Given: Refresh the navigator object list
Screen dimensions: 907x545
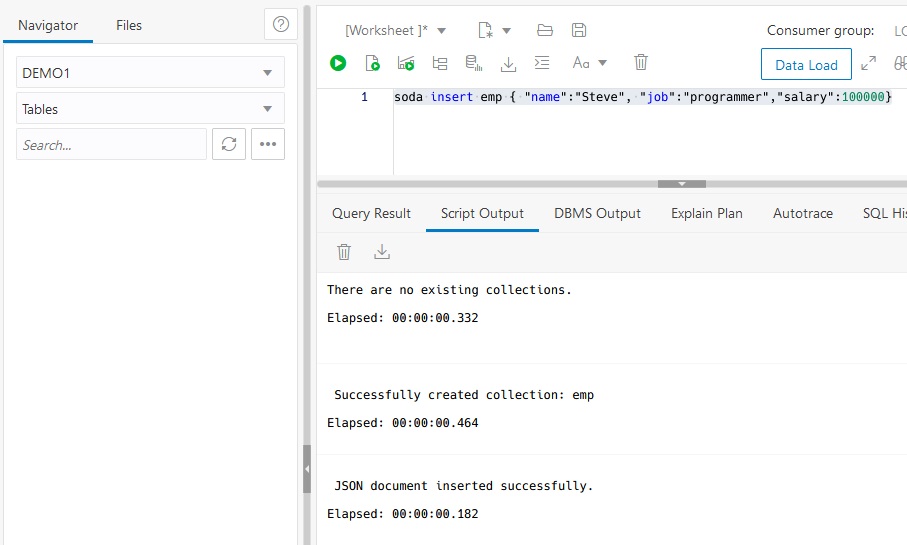Looking at the screenshot, I should tap(229, 144).
